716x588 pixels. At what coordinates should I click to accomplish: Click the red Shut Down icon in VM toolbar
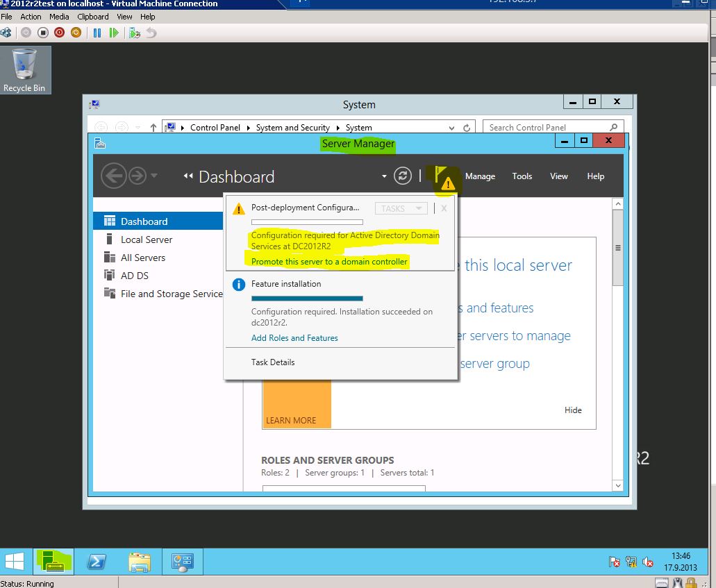[59, 33]
